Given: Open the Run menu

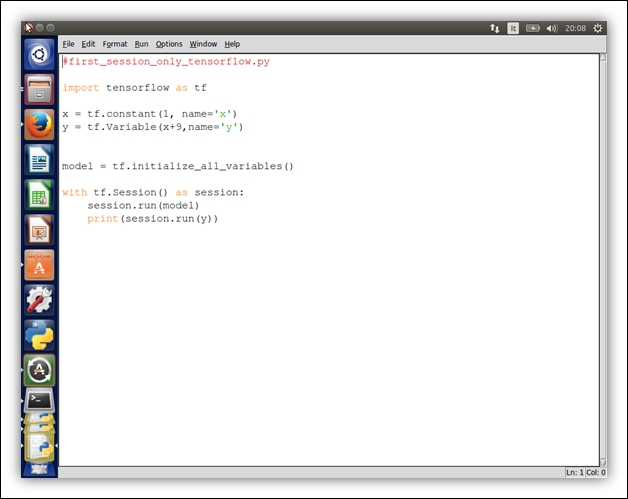Looking at the screenshot, I should [141, 44].
